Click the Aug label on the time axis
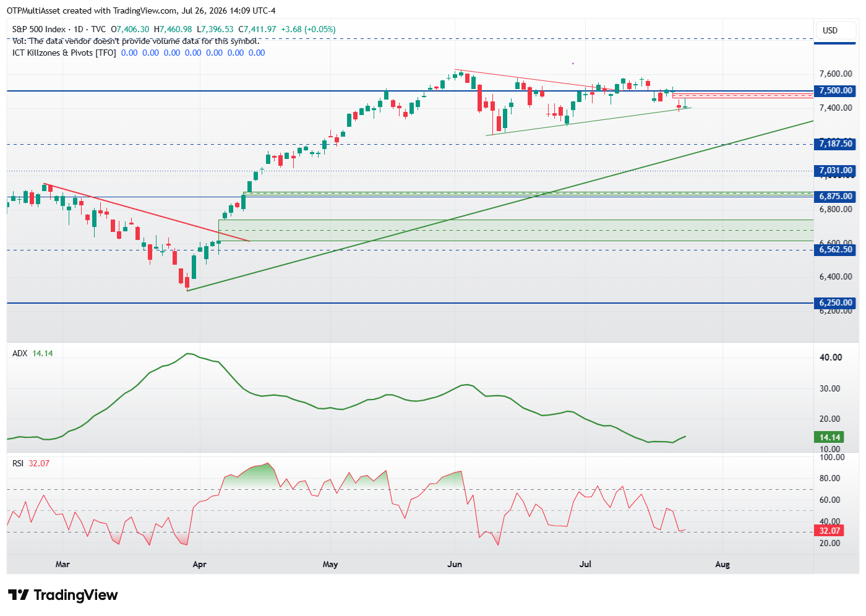Viewport: 866px width, 616px height. 722,564
